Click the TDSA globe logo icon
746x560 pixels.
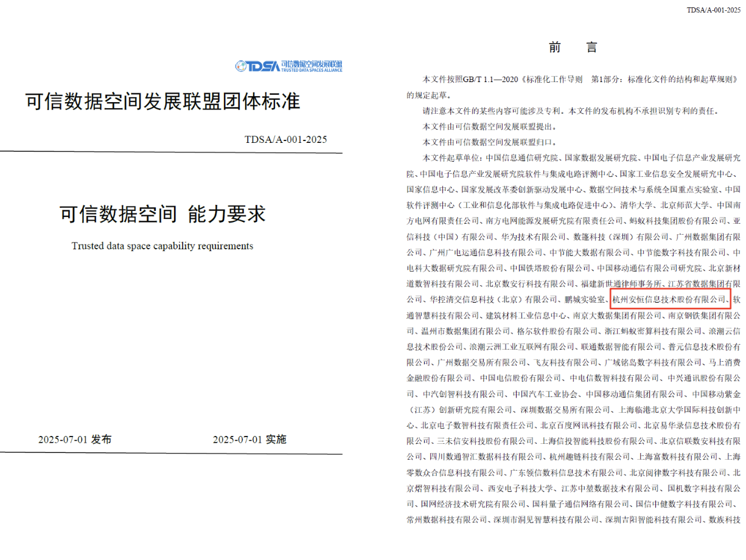[x=241, y=66]
